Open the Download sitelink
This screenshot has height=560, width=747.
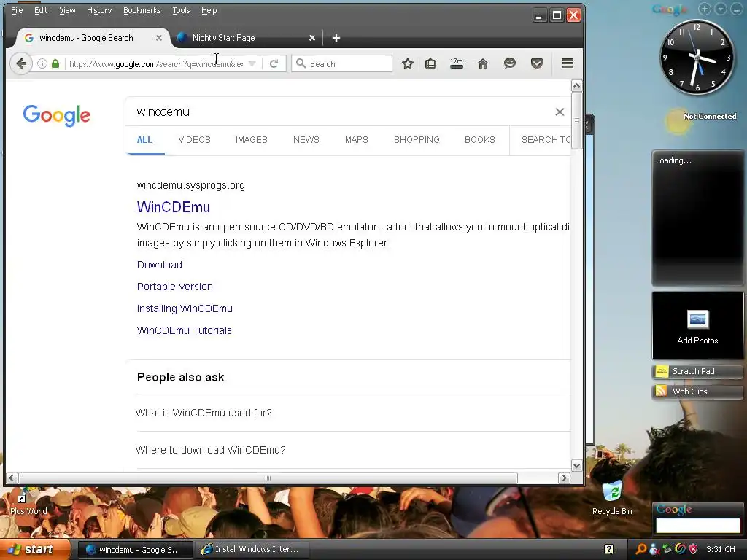pos(160,265)
